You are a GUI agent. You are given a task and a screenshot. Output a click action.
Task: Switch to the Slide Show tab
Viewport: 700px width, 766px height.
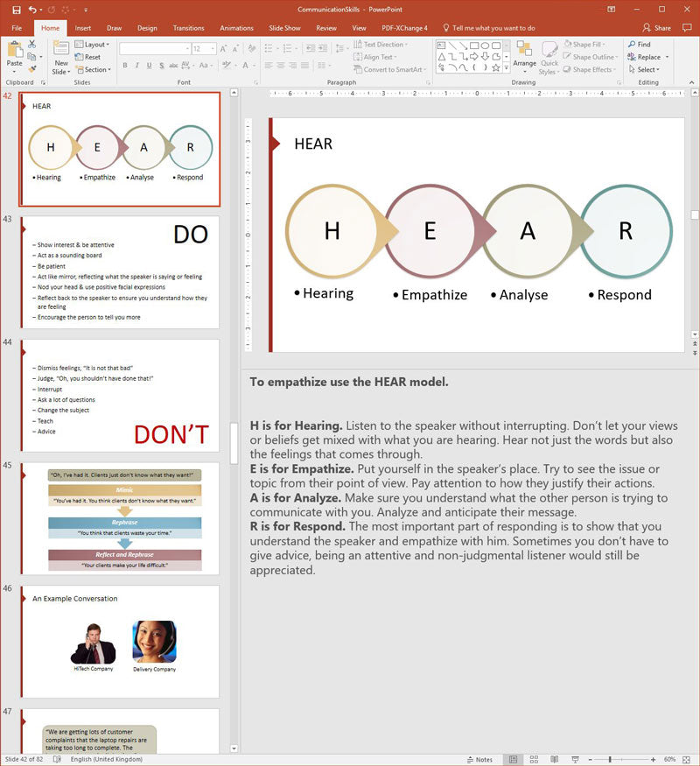click(x=284, y=28)
